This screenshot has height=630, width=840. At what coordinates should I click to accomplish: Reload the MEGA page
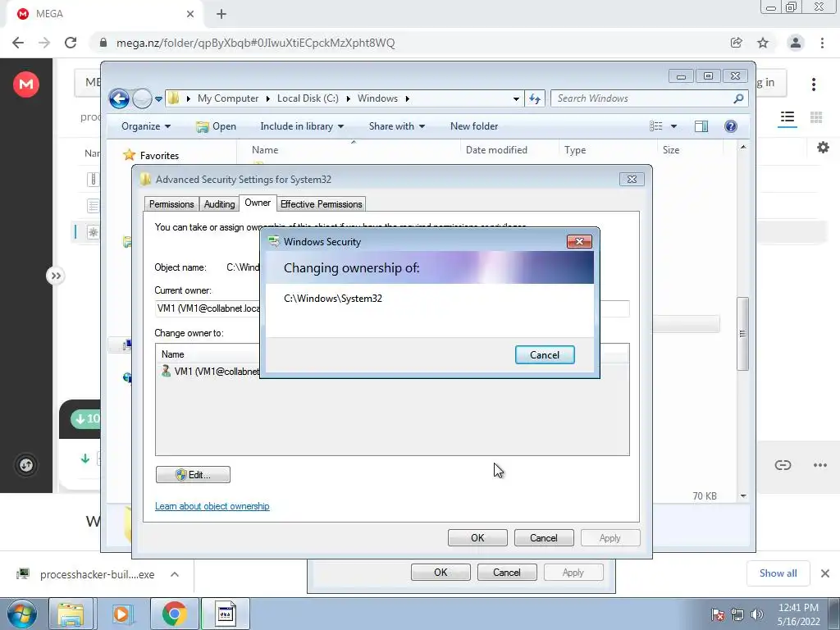(x=71, y=43)
